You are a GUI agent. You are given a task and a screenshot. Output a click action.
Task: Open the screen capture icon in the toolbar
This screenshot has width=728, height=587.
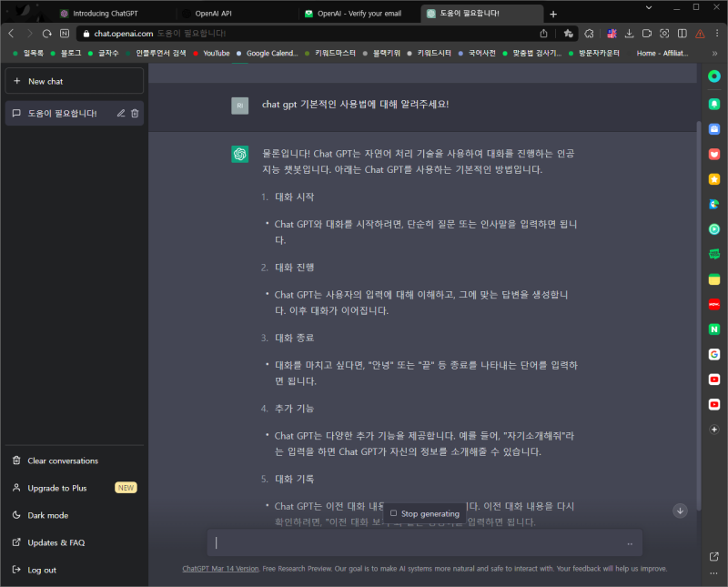click(664, 32)
